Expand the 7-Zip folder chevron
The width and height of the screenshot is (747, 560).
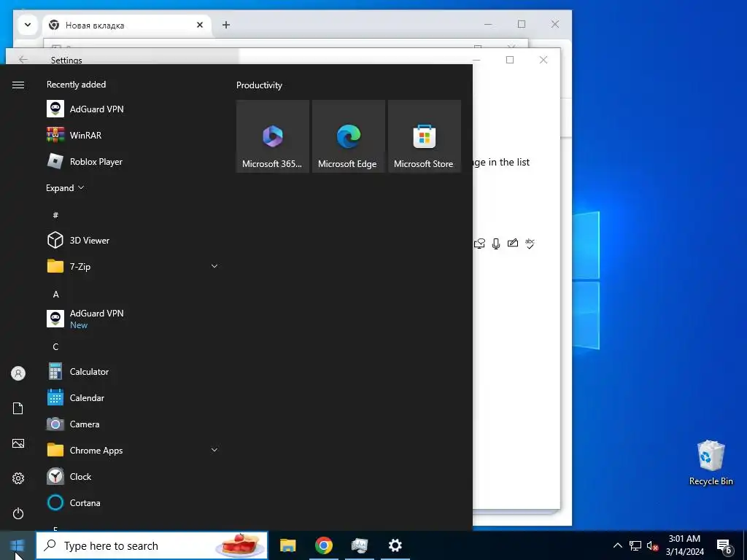(214, 266)
